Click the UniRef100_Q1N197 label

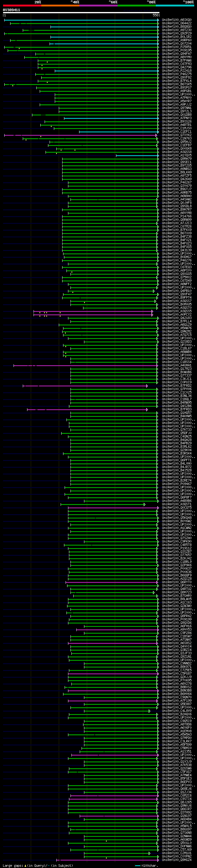(176, 816)
